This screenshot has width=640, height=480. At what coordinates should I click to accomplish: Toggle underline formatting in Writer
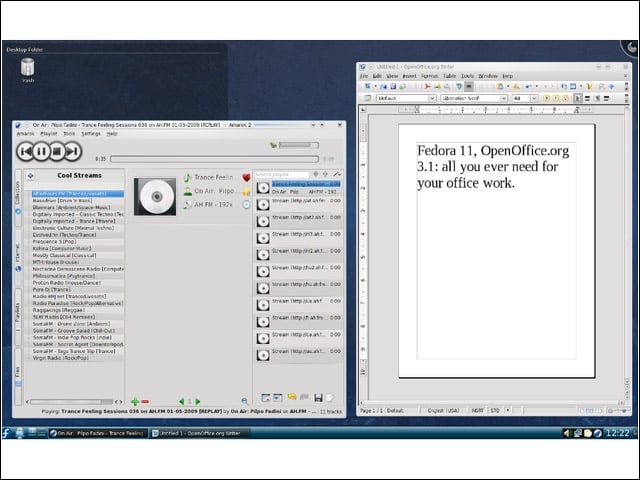click(x=565, y=98)
